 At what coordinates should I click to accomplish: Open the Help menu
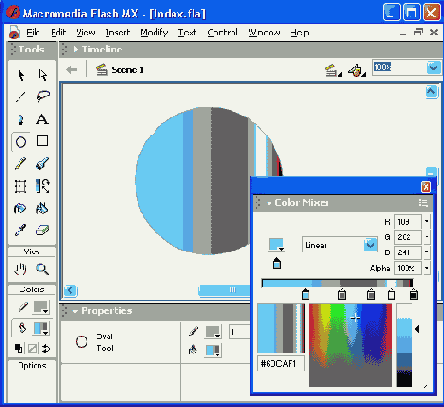click(x=300, y=32)
